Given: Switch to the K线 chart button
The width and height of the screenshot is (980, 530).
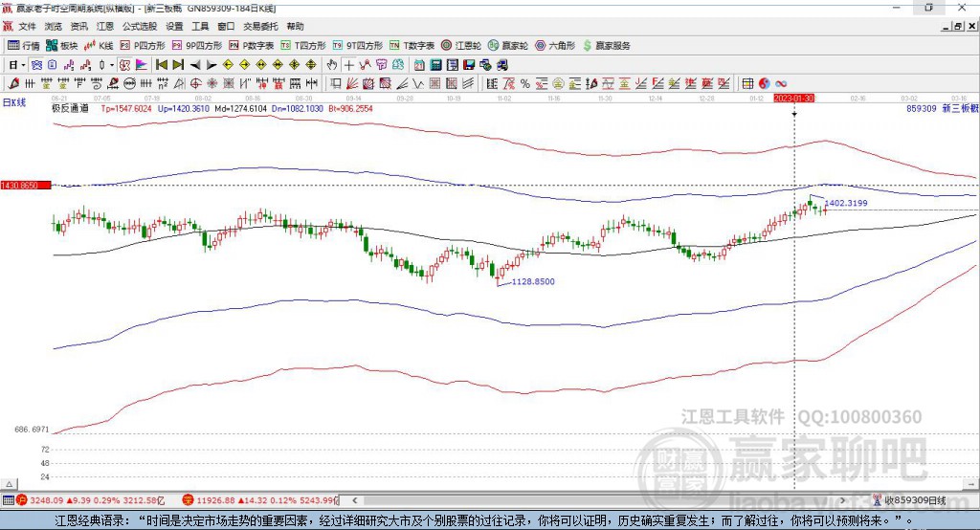Looking at the screenshot, I should pos(99,46).
